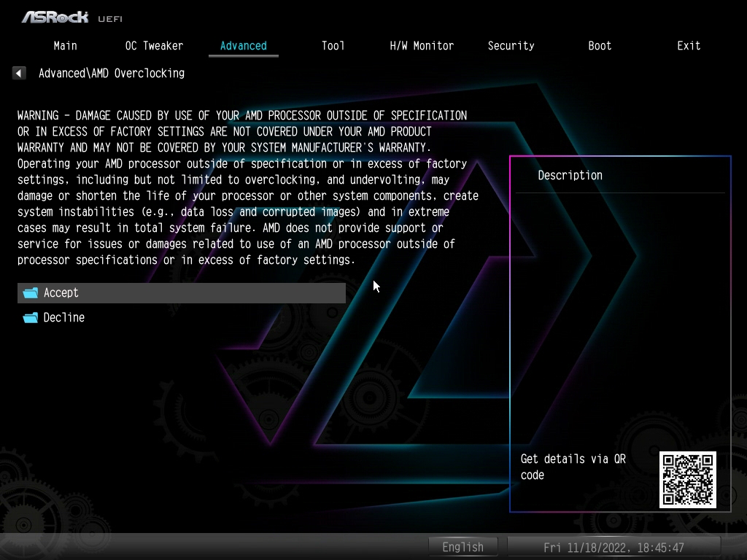This screenshot has height=560, width=747.
Task: Change the language via the English button
Action: [463, 547]
